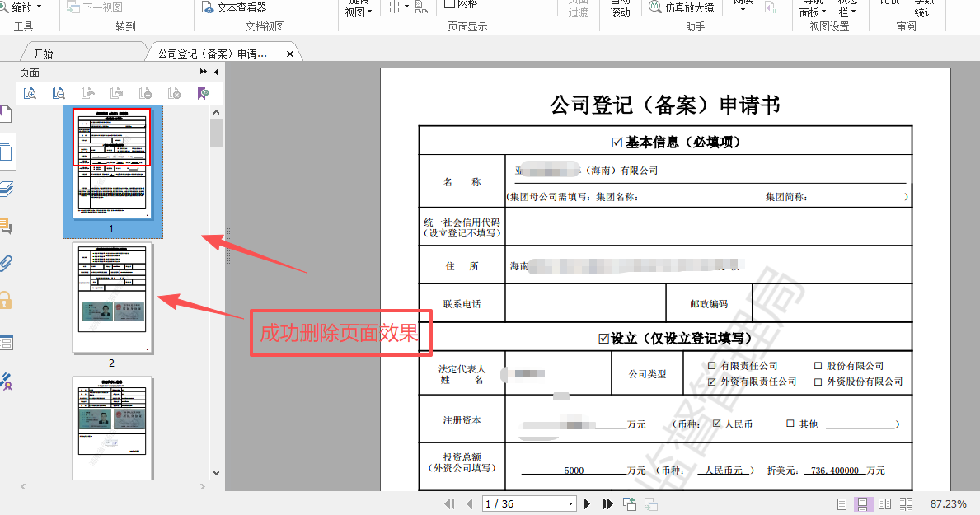980x515 pixels.
Task: Open page thumbnails panel in sidebar
Action: click(6, 152)
